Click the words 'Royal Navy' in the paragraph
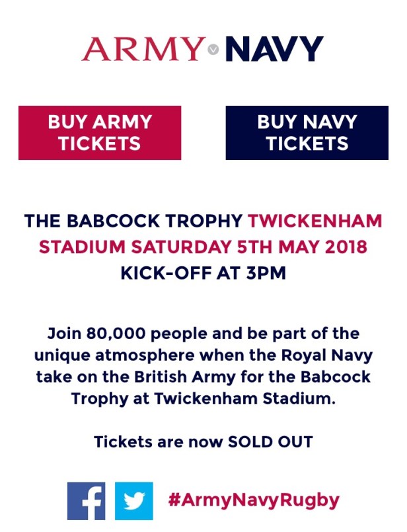 coord(337,355)
